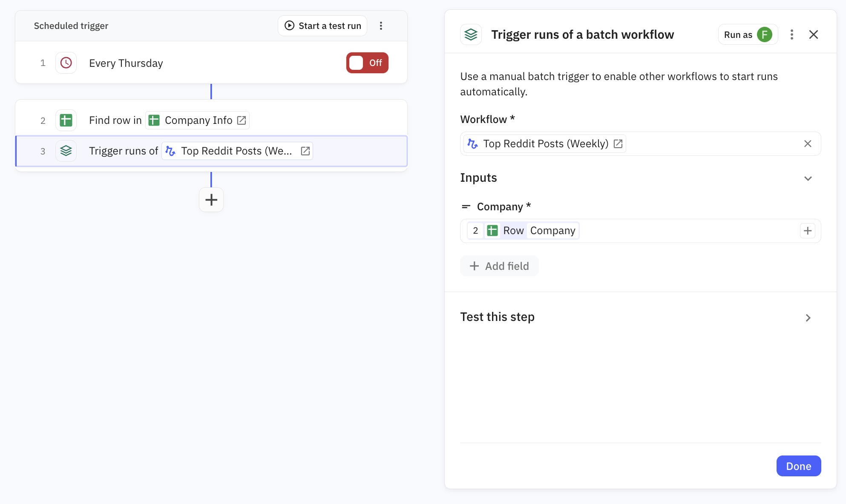Click the layers icon in step 3
Image resolution: width=846 pixels, height=504 pixels.
pos(66,151)
